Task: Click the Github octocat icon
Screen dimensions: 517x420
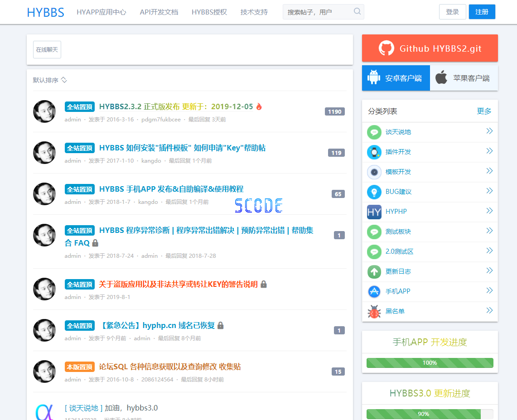Action: [386, 48]
